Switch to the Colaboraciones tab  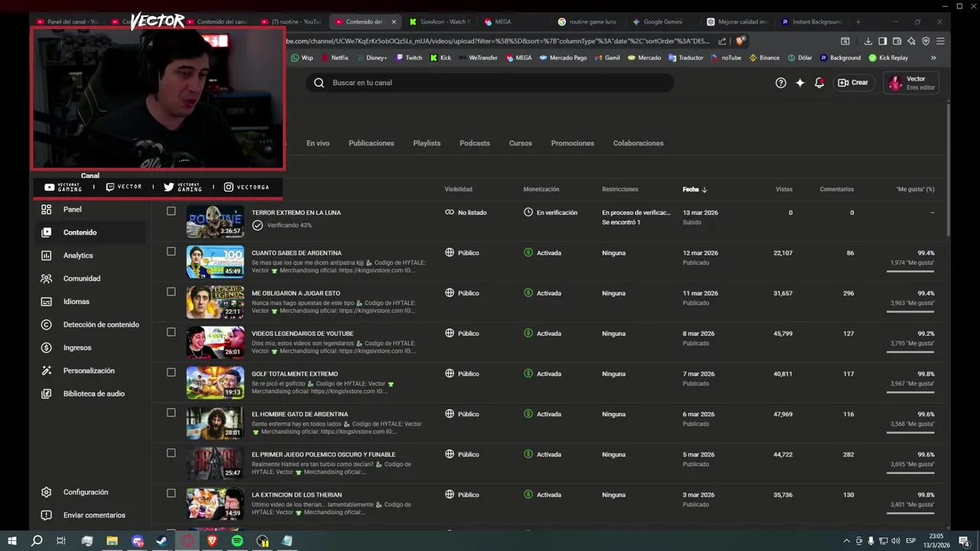coord(638,143)
